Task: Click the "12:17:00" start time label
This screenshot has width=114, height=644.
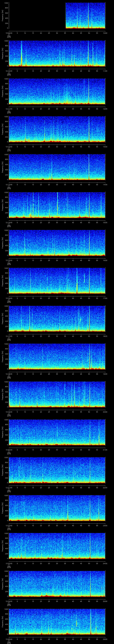Action: point(9,336)
